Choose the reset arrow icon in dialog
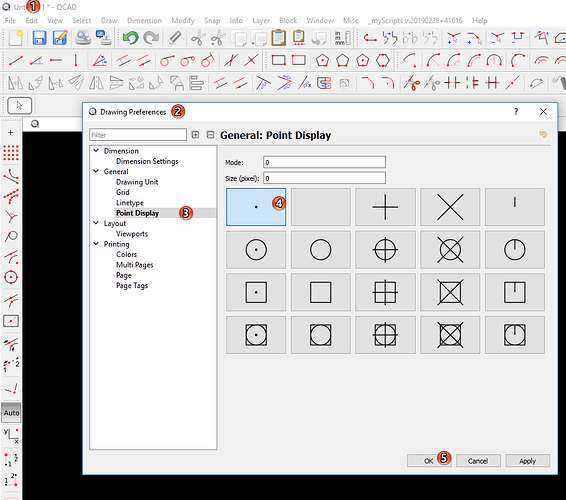Viewport: 566px width, 500px height. pos(543,134)
